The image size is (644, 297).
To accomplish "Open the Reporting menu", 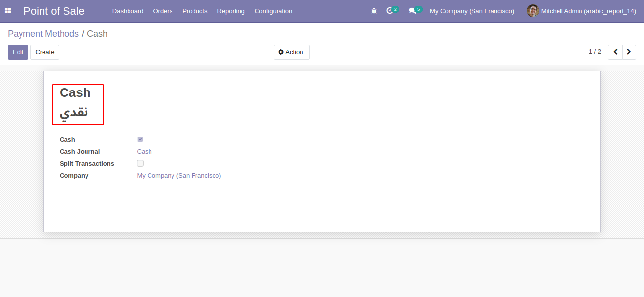I will pos(231,11).
